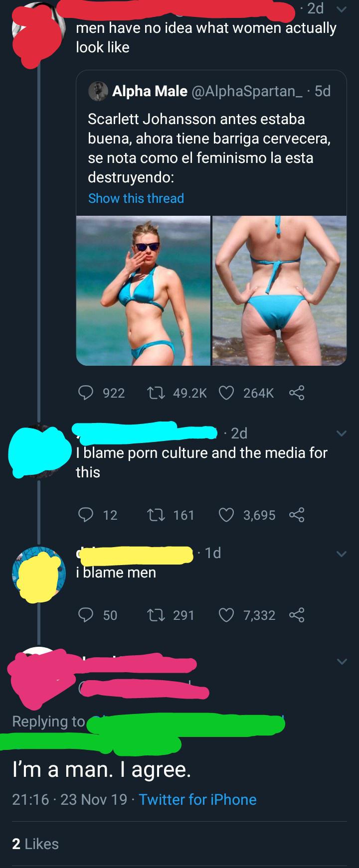Open the left beach photo thumbnail
Screen dimensions: 359x868
click(x=143, y=288)
